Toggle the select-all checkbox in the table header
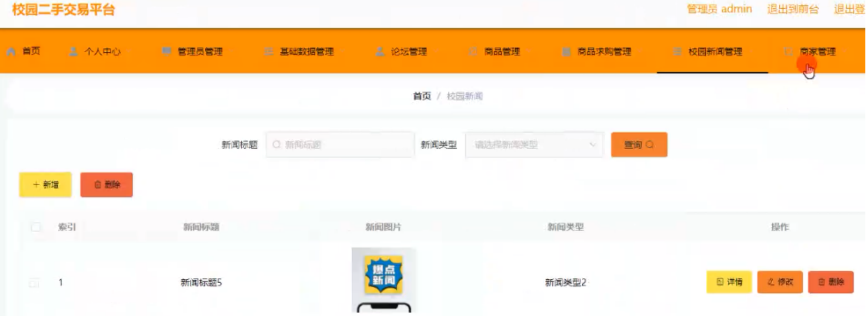868x317 pixels. click(x=36, y=227)
